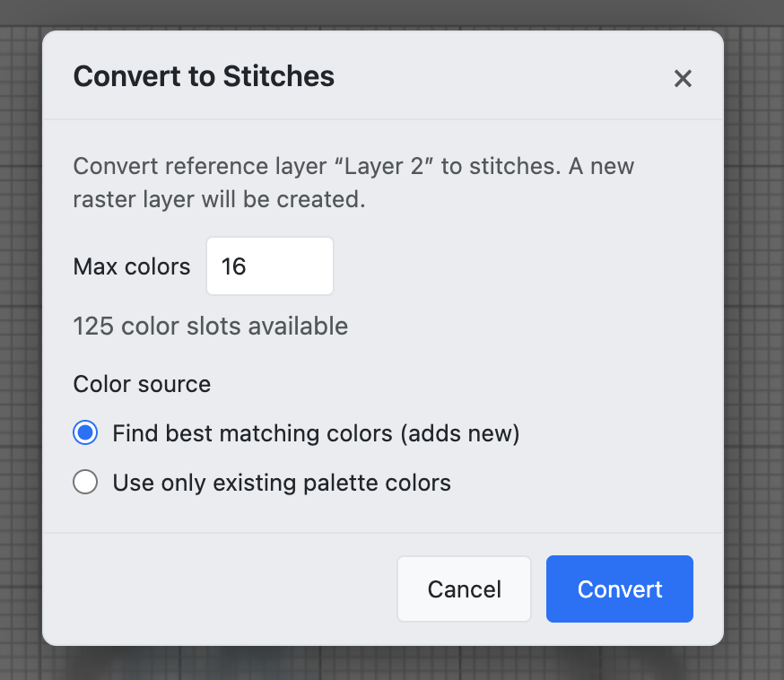Click the Layer 2 description text
Viewport: 784px width, 680px height.
(353, 182)
